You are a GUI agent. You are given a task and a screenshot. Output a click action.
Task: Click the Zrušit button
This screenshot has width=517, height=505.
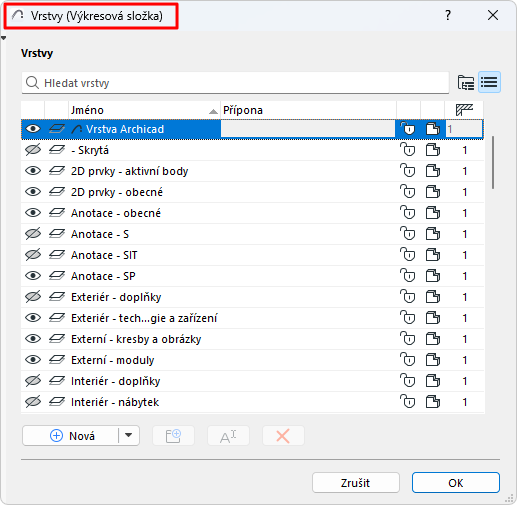coord(356,483)
